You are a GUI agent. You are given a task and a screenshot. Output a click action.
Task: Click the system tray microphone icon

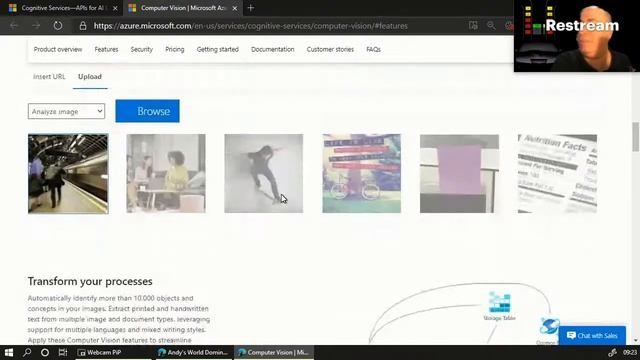pos(612,352)
